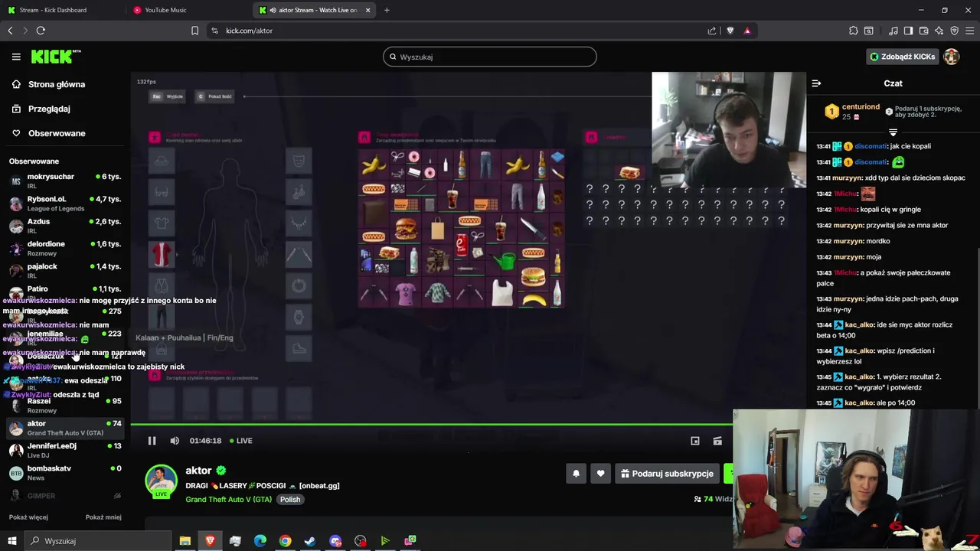Click the centuriond leaderboard entry
Image resolution: width=980 pixels, height=551 pixels.
(852, 112)
